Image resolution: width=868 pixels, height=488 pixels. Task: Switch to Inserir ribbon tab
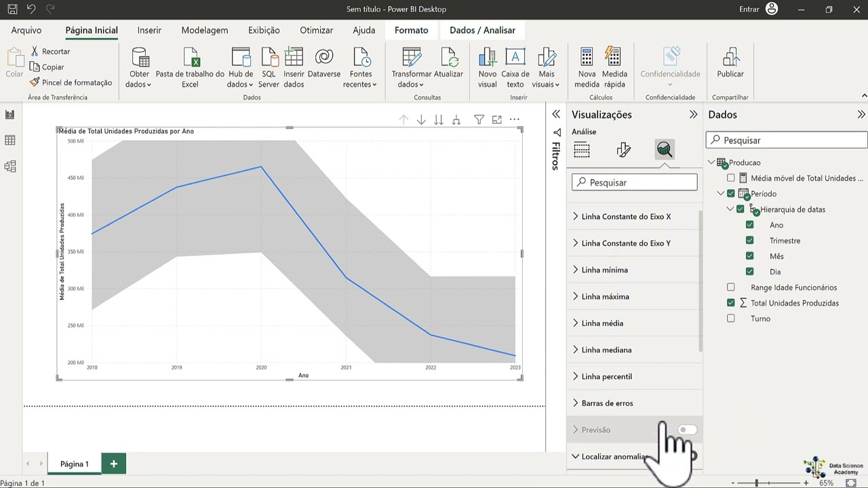click(x=149, y=30)
